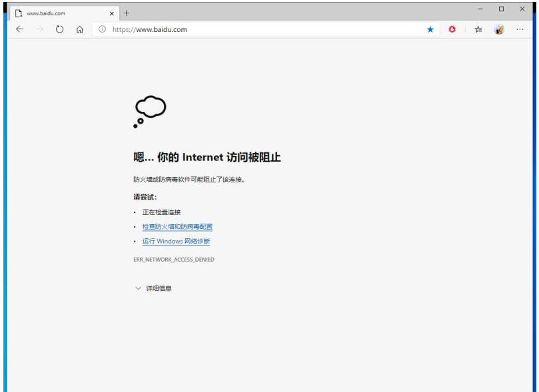Image resolution: width=539 pixels, height=392 pixels.
Task: Select the www.baidu.com tab
Action: coord(57,13)
